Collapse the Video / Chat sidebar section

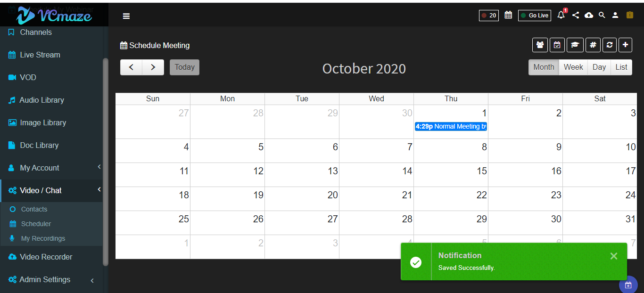click(54, 190)
